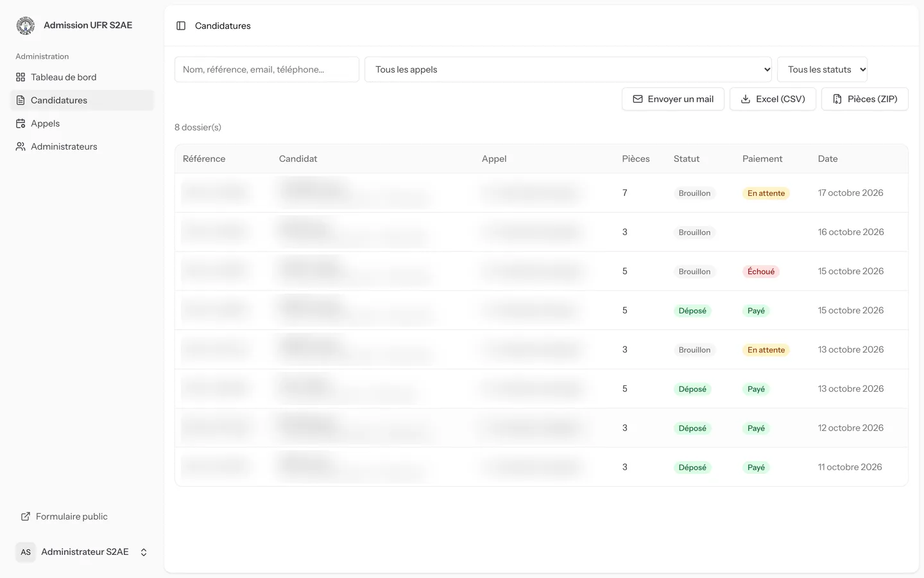The width and height of the screenshot is (924, 578).
Task: Click Payé badge on 11 octobre row
Action: tap(756, 468)
